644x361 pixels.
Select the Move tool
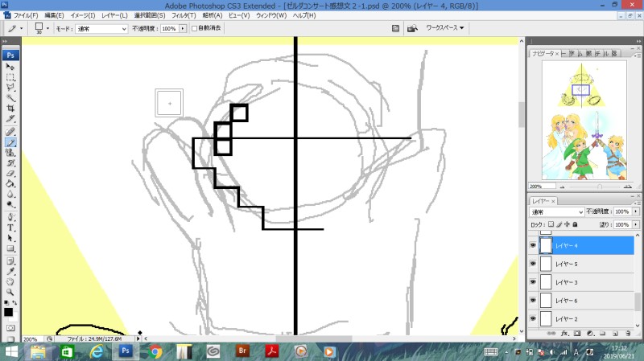tap(10, 67)
